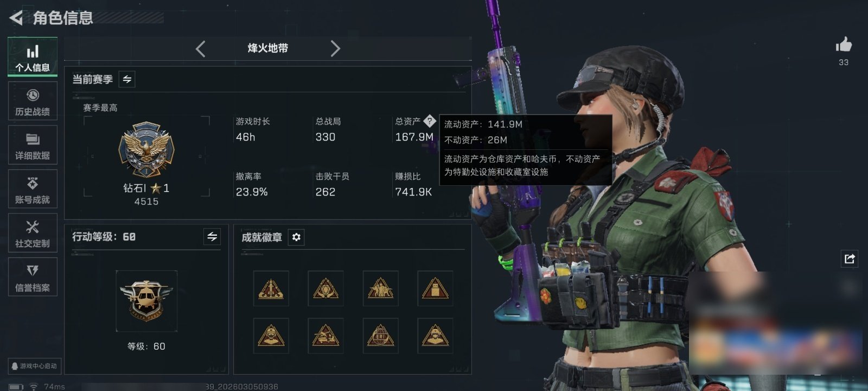
Task: Open the 账号成就 sidebar tab
Action: point(33,190)
